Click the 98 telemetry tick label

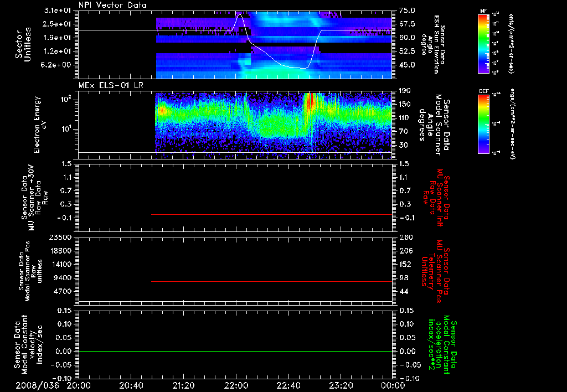(404, 278)
